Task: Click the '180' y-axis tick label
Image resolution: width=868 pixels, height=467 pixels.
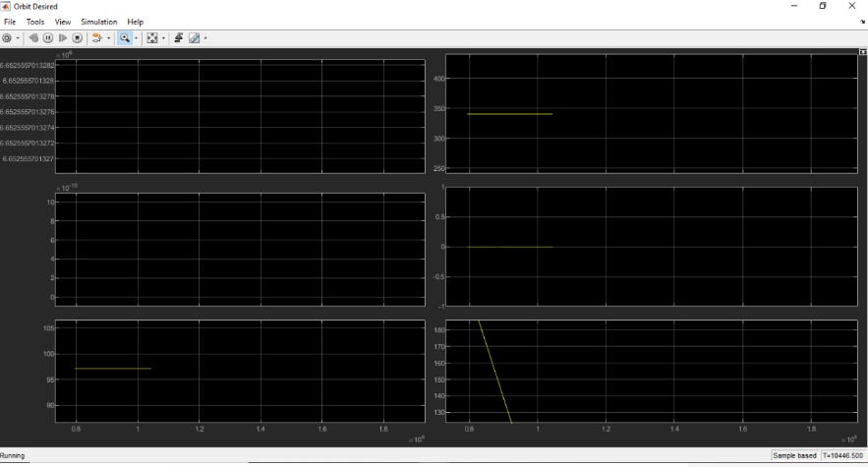Action: click(439, 330)
